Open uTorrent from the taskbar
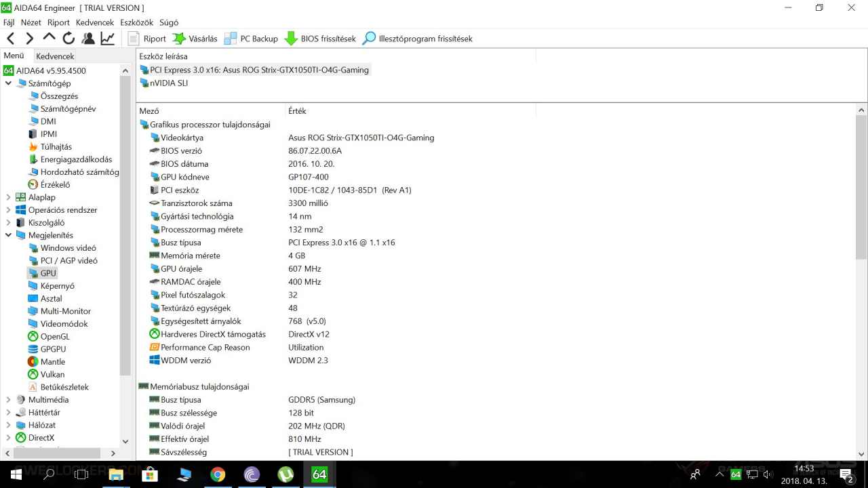 (x=285, y=474)
